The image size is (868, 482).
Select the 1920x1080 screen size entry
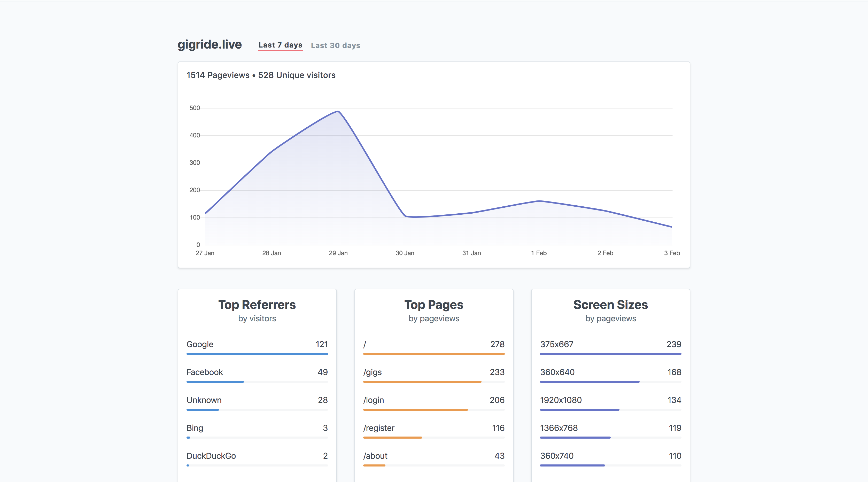click(561, 400)
